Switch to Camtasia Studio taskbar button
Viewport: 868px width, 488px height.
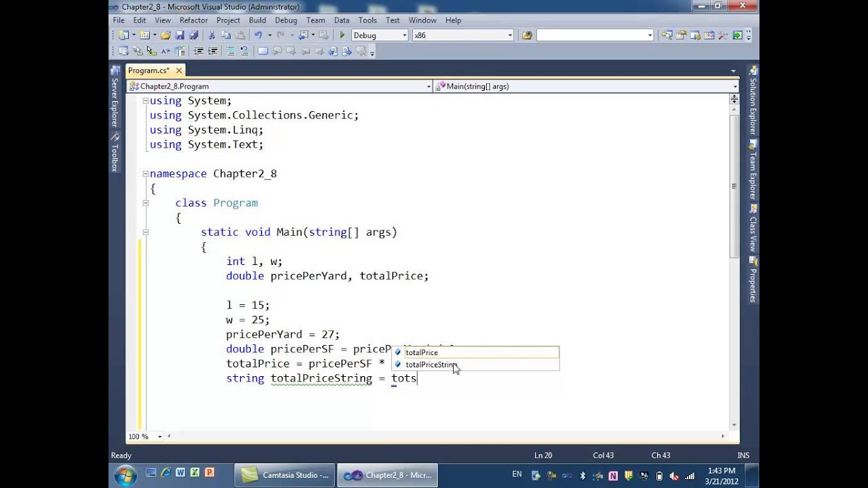click(285, 475)
